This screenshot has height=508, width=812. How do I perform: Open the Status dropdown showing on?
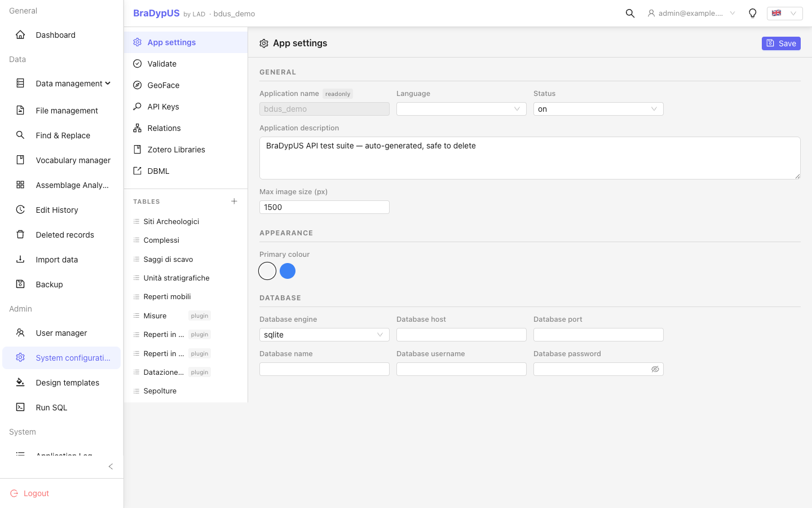[x=598, y=109]
